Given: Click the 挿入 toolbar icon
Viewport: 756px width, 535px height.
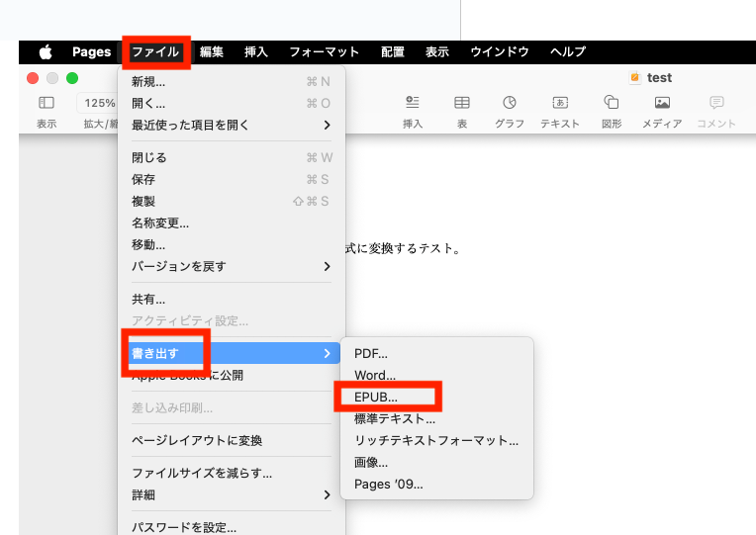Looking at the screenshot, I should (413, 103).
